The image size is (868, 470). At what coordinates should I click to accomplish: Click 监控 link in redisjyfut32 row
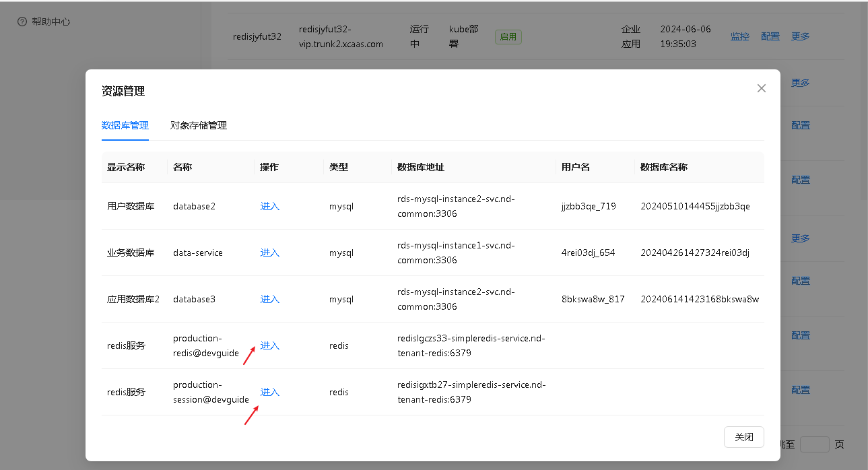(x=740, y=36)
